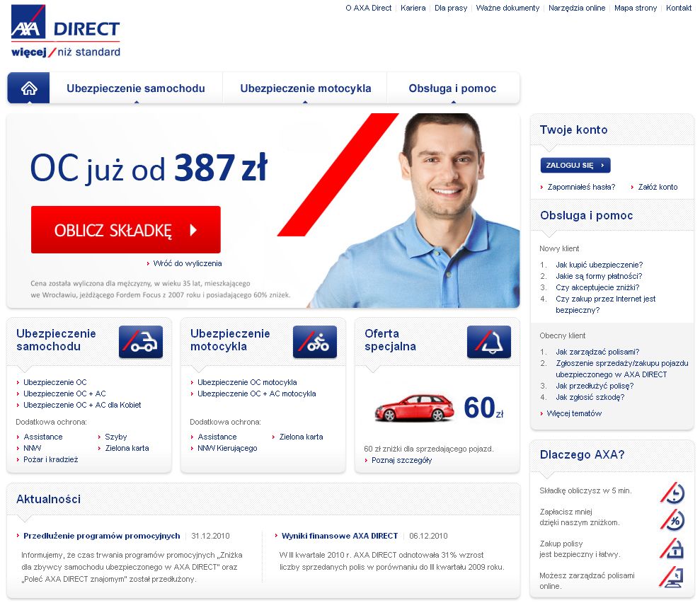Open Ubezpieczenie motocykla menu tab
This screenshot has width=700, height=603.
point(305,88)
